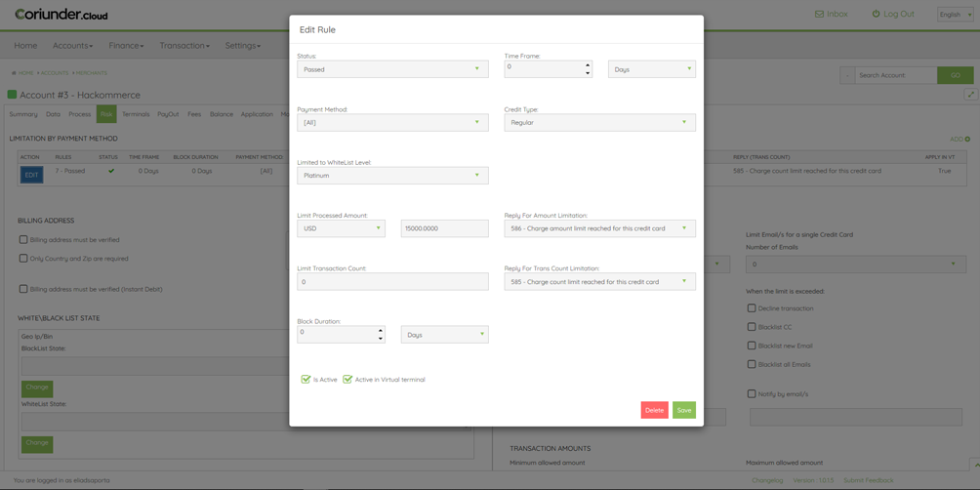Open the USD currency dropdown
Image resolution: width=980 pixels, height=490 pixels.
click(x=342, y=228)
